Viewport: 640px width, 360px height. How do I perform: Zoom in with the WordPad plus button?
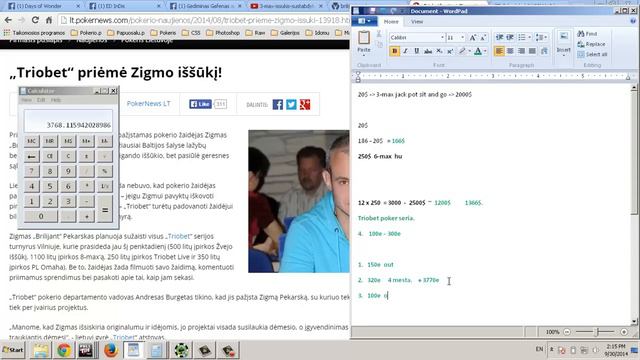(624, 332)
